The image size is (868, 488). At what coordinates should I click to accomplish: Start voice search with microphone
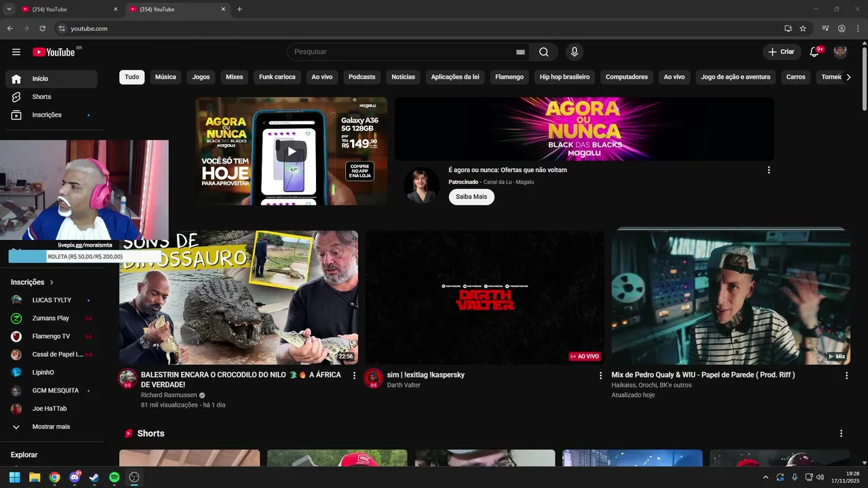click(574, 52)
